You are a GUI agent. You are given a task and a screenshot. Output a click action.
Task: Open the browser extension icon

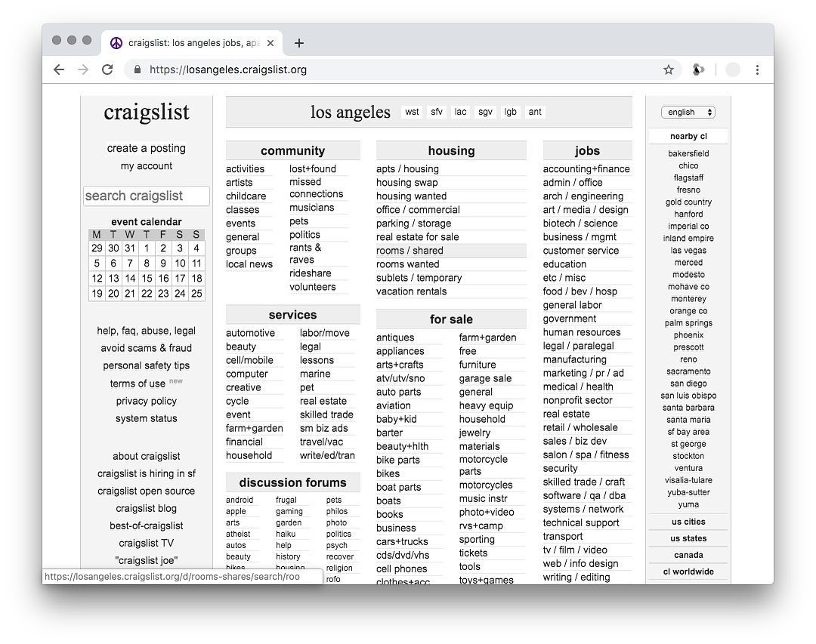(x=698, y=69)
